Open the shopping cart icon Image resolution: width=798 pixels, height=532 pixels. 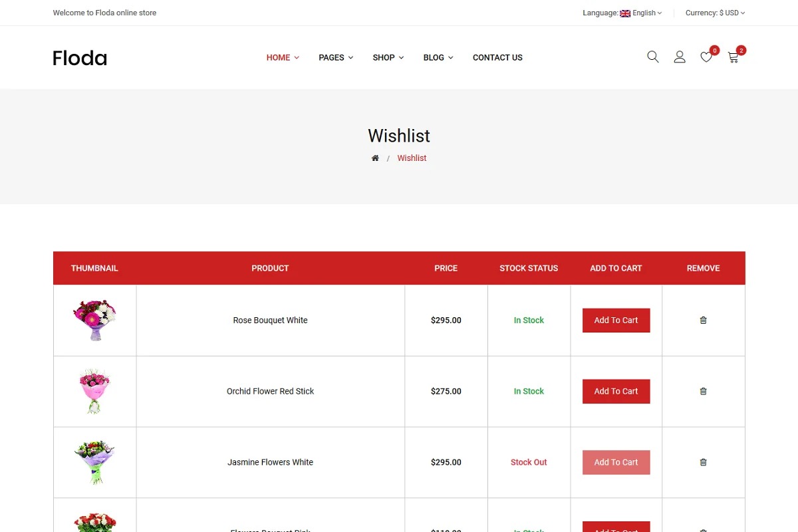coord(733,57)
